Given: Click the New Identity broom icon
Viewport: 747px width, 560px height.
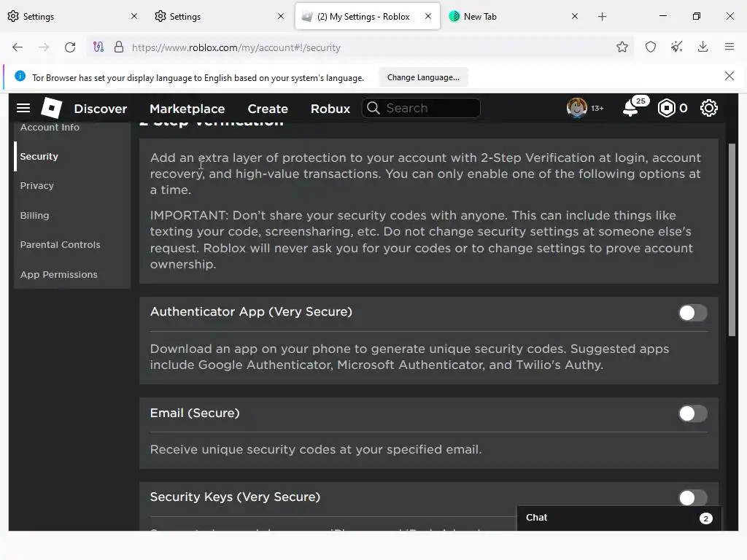Looking at the screenshot, I should point(677,47).
